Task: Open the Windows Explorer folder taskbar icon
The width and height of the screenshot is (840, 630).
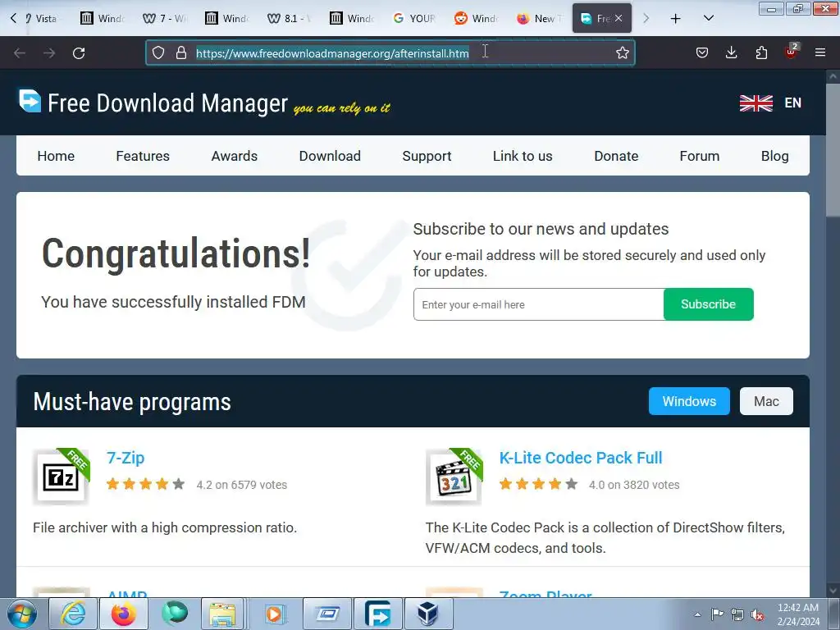Action: [x=223, y=614]
